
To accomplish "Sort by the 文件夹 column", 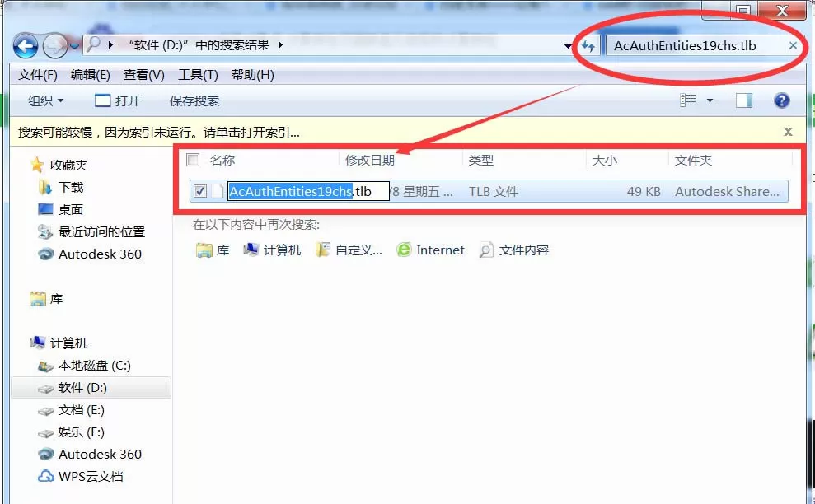I will click(x=693, y=160).
